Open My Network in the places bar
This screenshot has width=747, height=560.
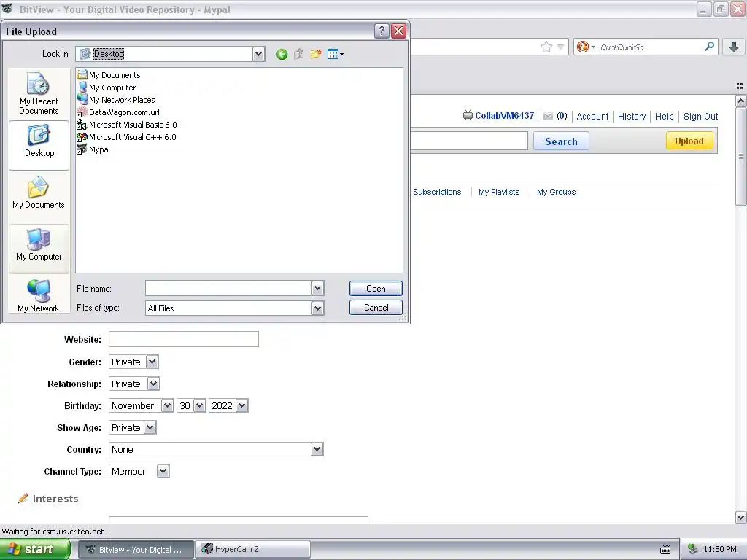(39, 295)
